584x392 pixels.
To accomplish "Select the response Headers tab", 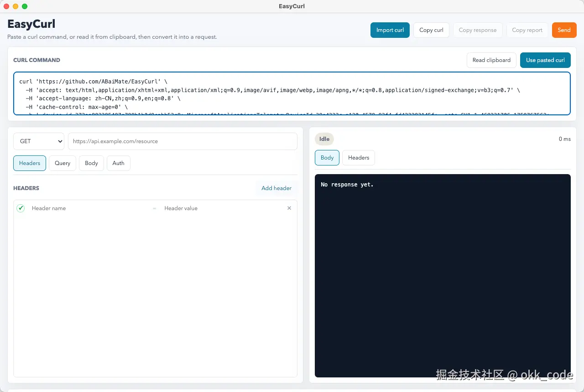I will (359, 158).
